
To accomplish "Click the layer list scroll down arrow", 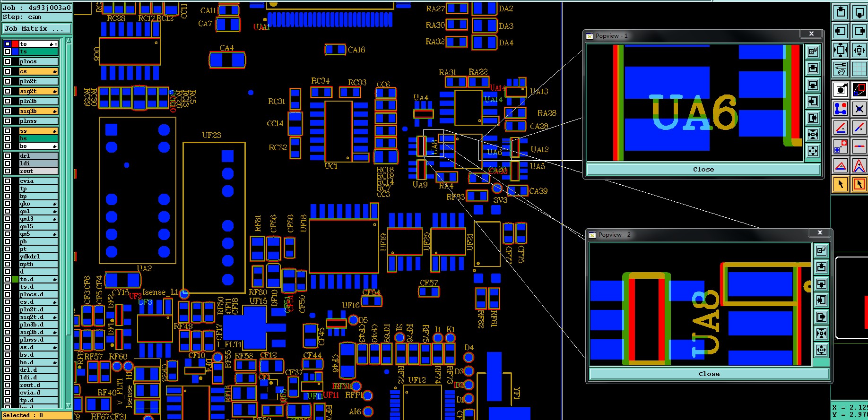I will point(69,405).
